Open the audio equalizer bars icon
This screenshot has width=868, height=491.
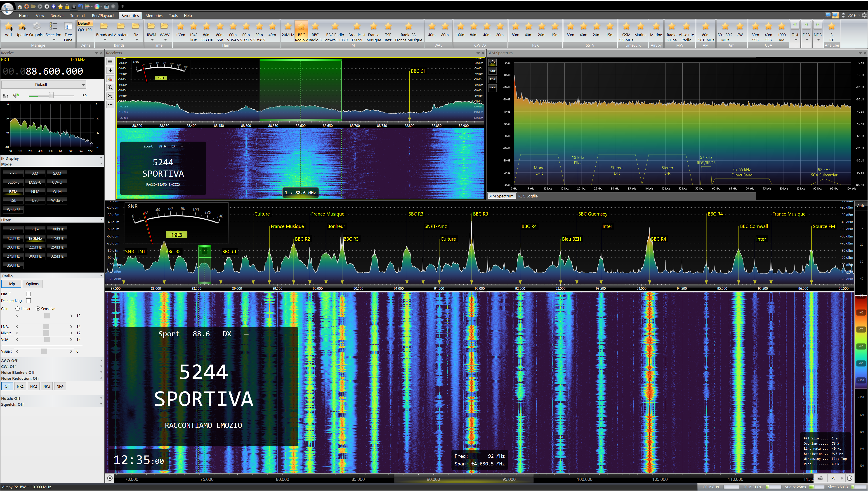5,96
